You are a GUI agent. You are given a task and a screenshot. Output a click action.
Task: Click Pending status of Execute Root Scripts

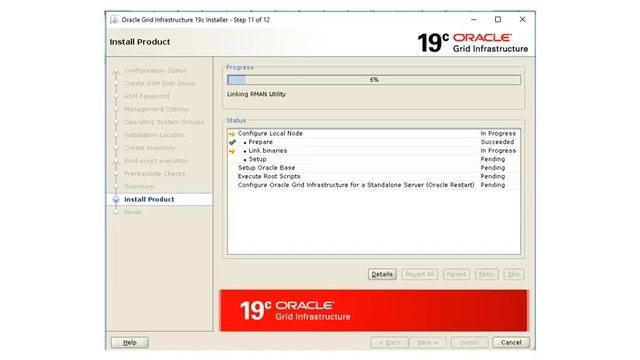493,176
